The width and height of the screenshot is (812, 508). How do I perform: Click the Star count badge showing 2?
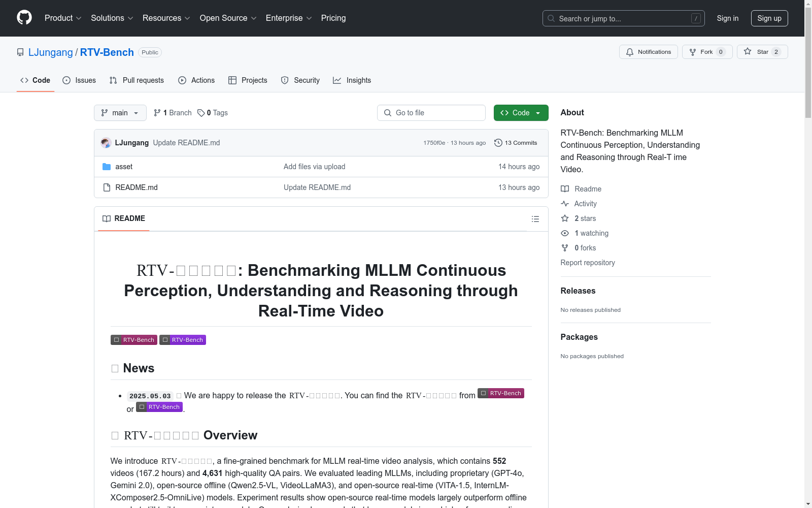[776, 52]
